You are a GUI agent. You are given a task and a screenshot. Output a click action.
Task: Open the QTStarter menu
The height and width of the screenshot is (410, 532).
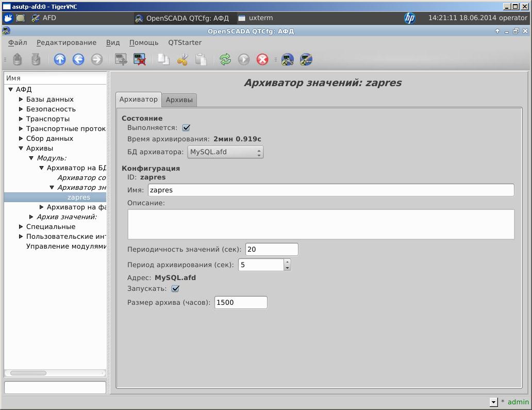point(185,43)
